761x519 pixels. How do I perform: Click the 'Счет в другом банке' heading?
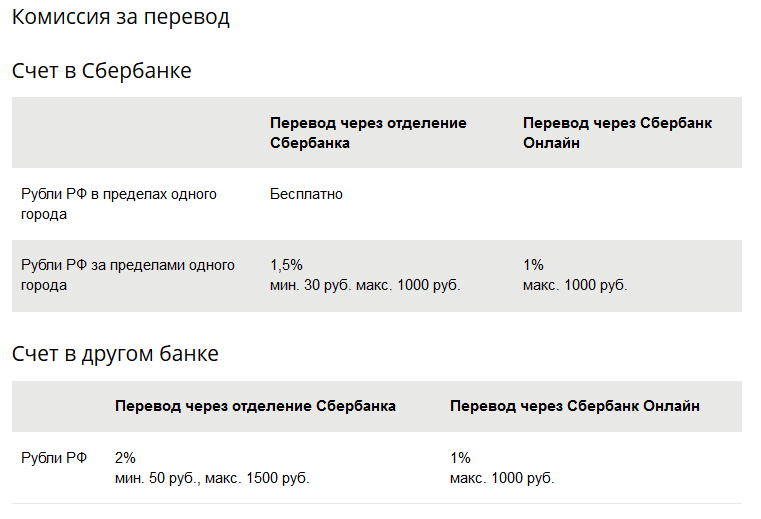click(x=115, y=354)
